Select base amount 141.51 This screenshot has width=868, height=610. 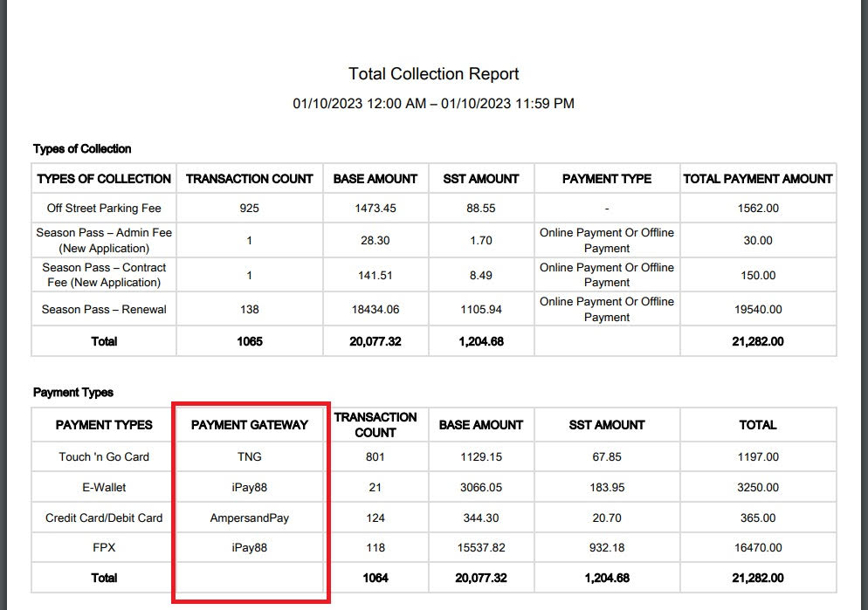click(x=375, y=276)
